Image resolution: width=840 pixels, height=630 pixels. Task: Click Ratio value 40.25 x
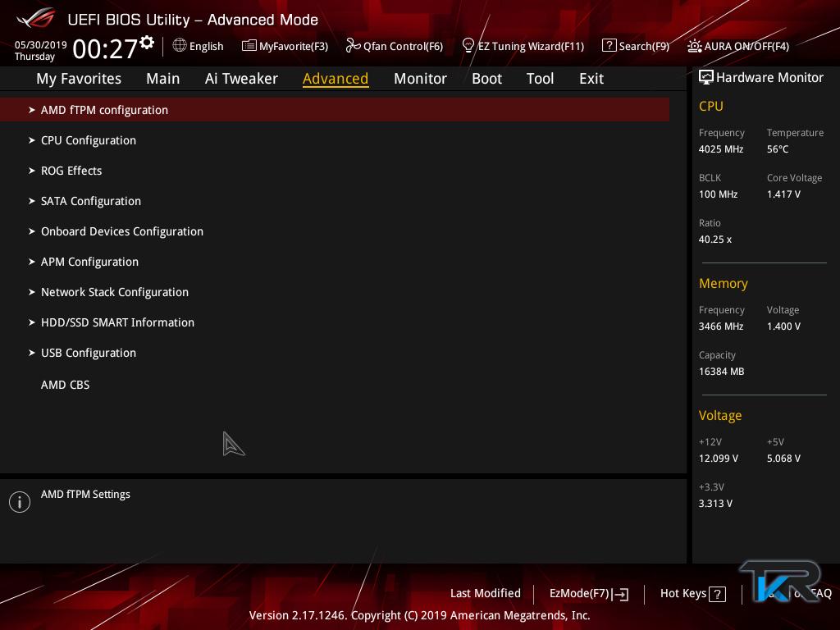click(x=714, y=240)
